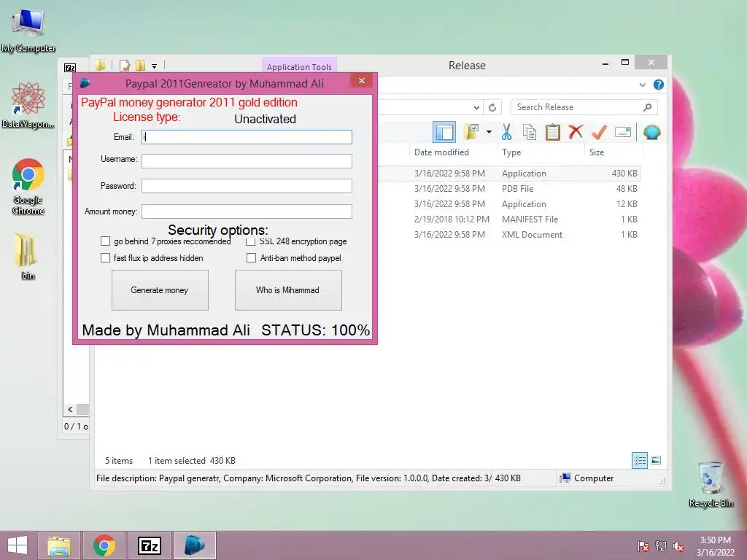Click quick access new folder icon

point(140,65)
